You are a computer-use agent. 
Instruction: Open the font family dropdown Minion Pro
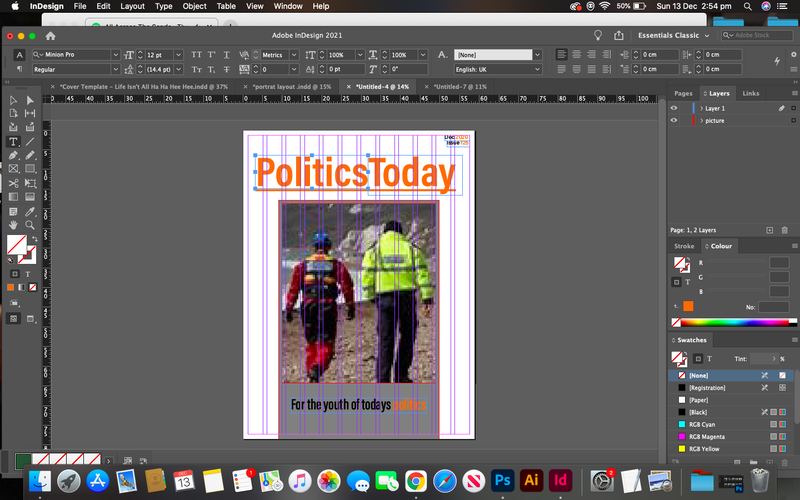pos(115,55)
